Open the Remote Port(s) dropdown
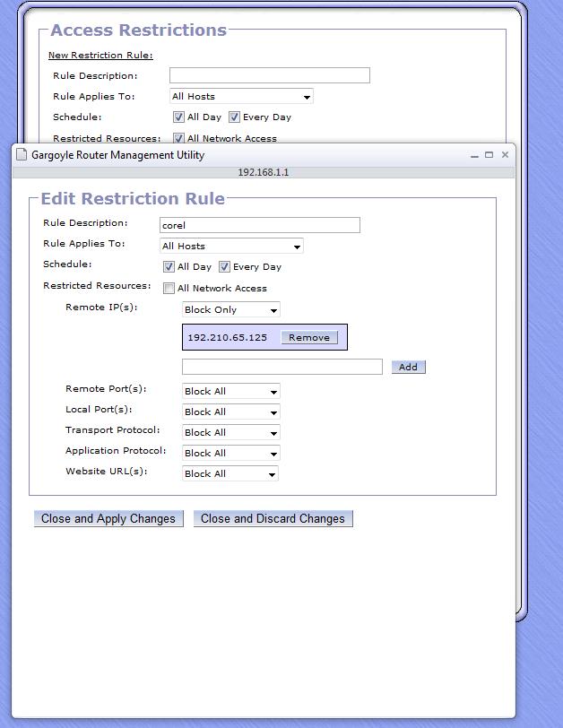Viewport: 563px width, 728px height. pyautogui.click(x=230, y=392)
